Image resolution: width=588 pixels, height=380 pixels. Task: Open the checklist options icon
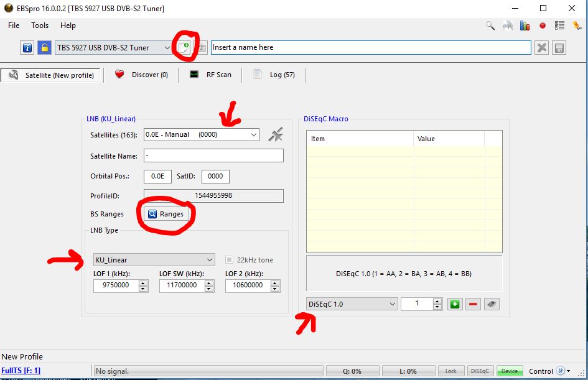point(559,25)
